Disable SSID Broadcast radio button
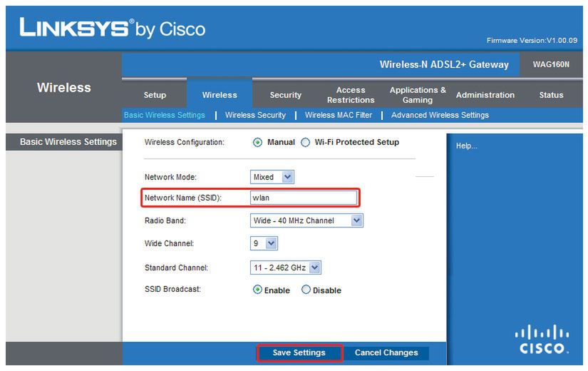 [306, 290]
